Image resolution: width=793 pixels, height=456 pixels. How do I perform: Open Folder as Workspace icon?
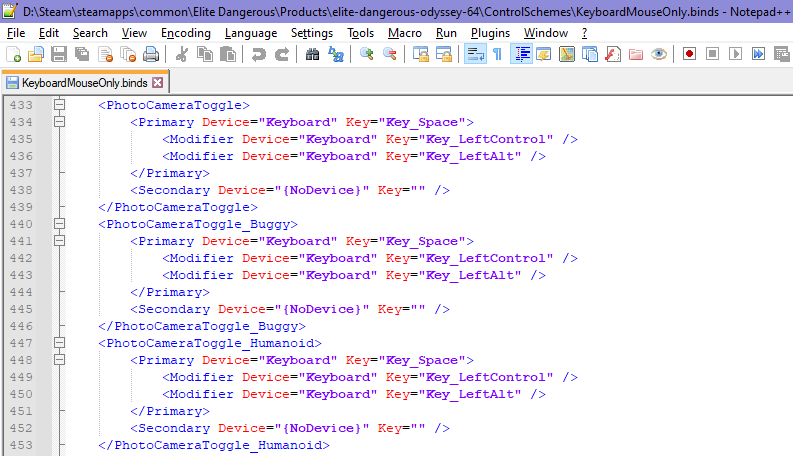636,54
